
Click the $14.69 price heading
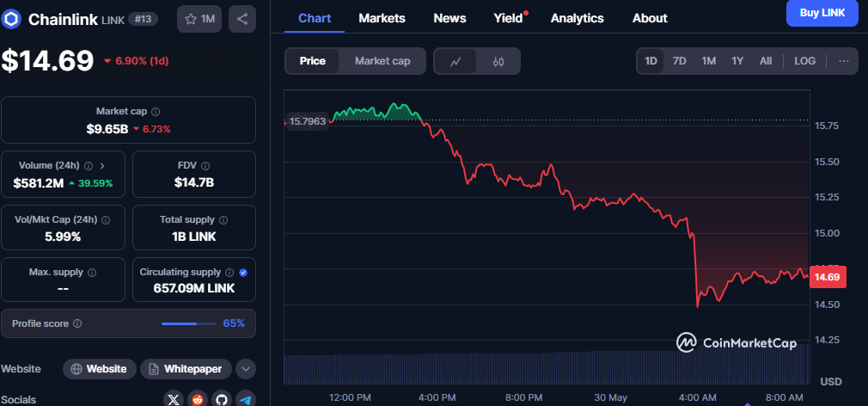pyautogui.click(x=47, y=60)
